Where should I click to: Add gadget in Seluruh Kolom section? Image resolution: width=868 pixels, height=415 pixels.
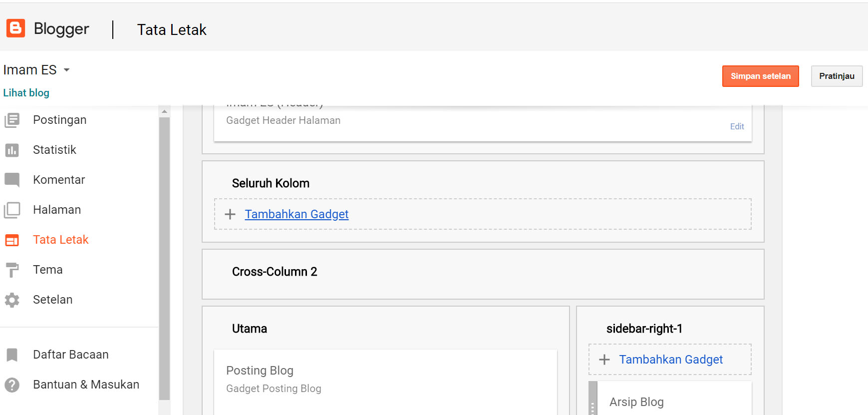[x=296, y=214]
